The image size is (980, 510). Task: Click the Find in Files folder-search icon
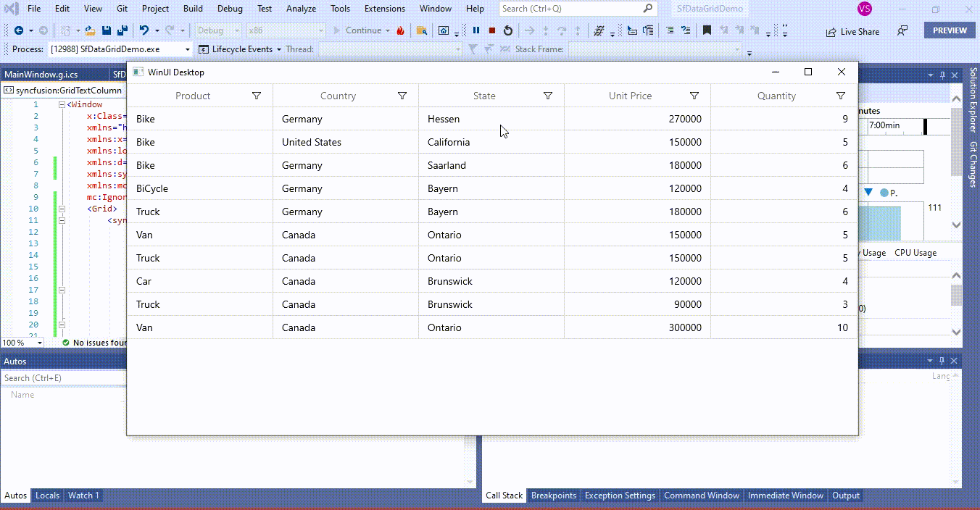click(x=421, y=30)
